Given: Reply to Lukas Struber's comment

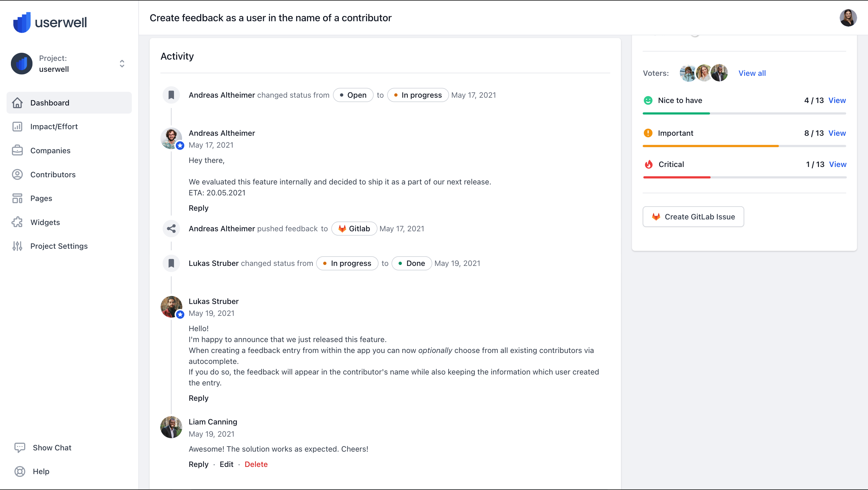Looking at the screenshot, I should point(198,398).
